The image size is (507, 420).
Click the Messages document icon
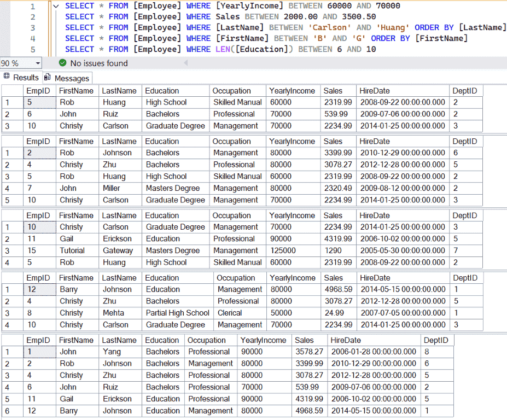[48, 77]
